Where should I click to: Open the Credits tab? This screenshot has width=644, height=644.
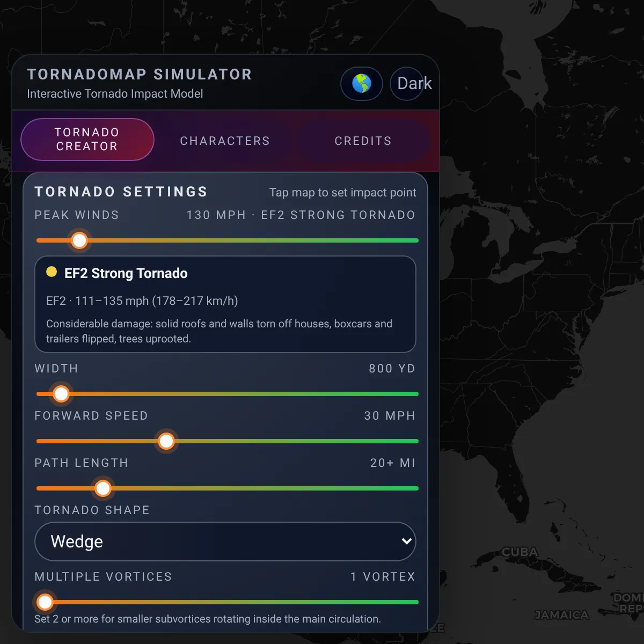pos(363,141)
